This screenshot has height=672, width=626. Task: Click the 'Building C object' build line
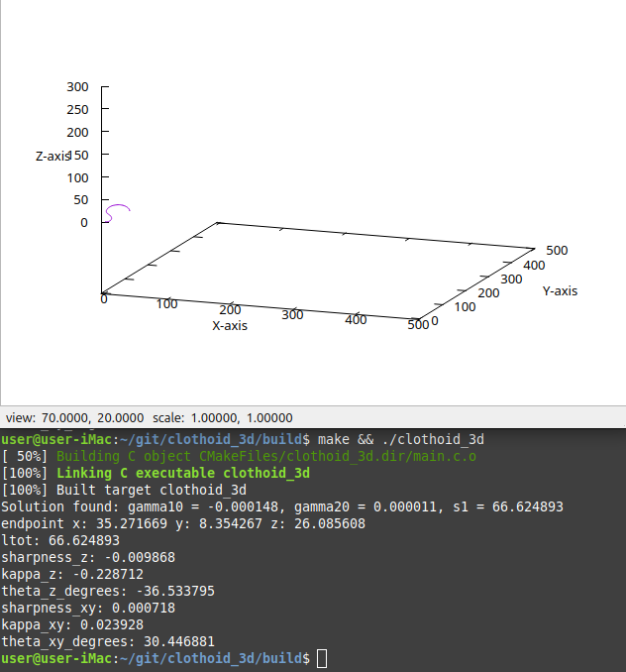239,457
